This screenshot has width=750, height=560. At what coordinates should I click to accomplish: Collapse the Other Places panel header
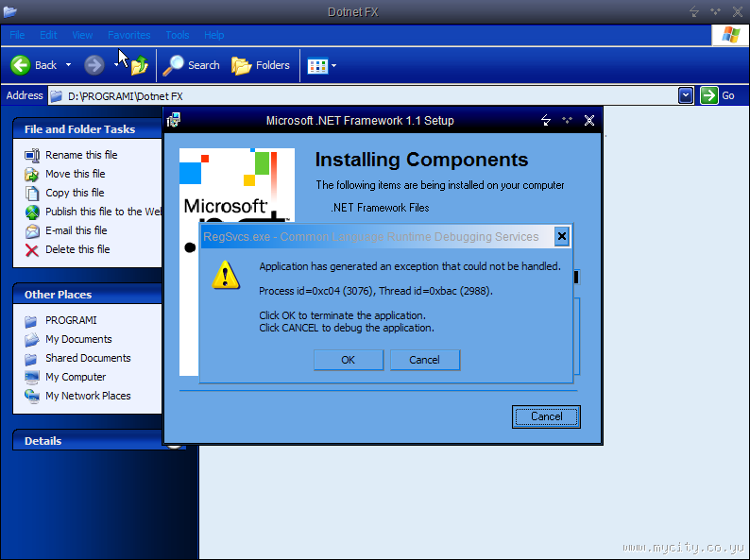(88, 294)
